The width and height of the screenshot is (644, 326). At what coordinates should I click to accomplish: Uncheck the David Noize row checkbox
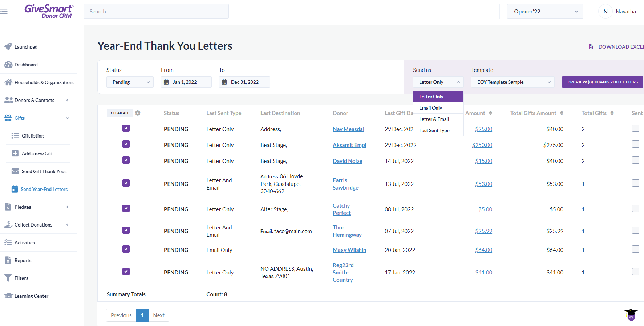(126, 160)
